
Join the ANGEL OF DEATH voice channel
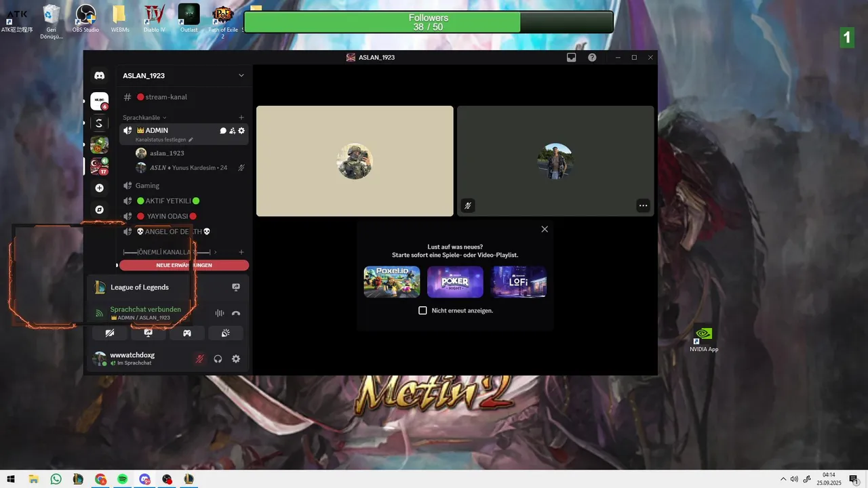pos(184,232)
